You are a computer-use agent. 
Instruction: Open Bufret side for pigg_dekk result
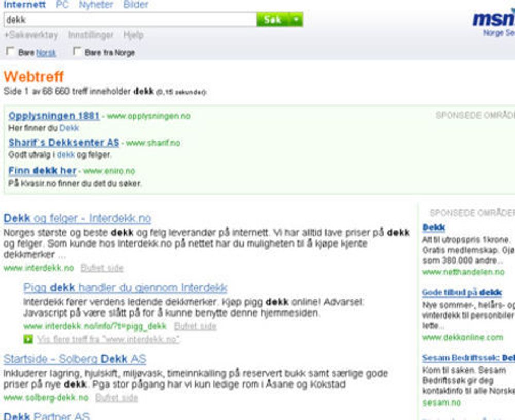point(195,326)
